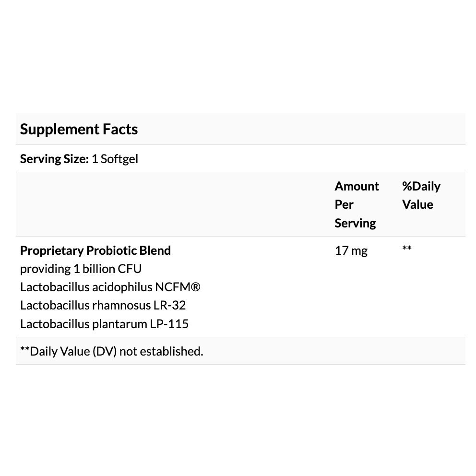476x476 pixels.
Task: Select the Serving Size label
Action: (54, 159)
